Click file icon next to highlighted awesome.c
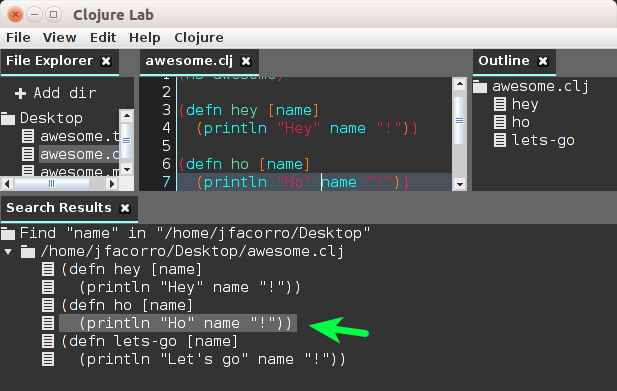The width and height of the screenshot is (617, 391). point(28,154)
